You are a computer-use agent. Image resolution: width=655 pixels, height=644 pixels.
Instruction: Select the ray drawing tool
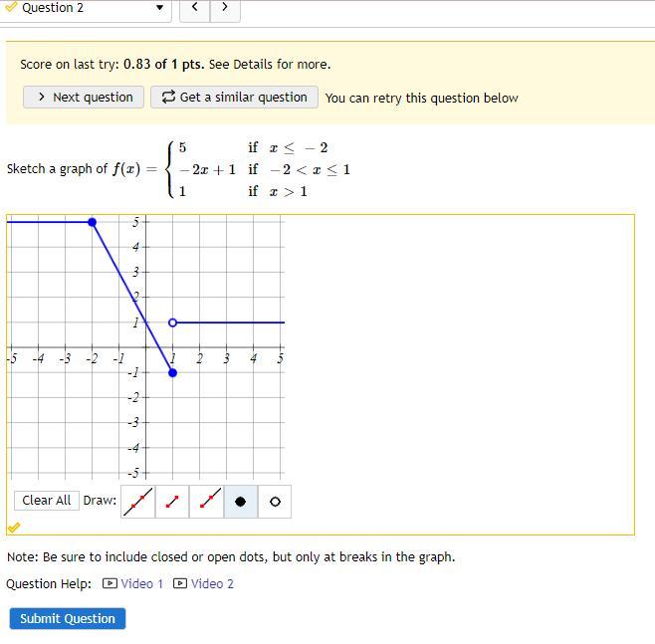(206, 502)
